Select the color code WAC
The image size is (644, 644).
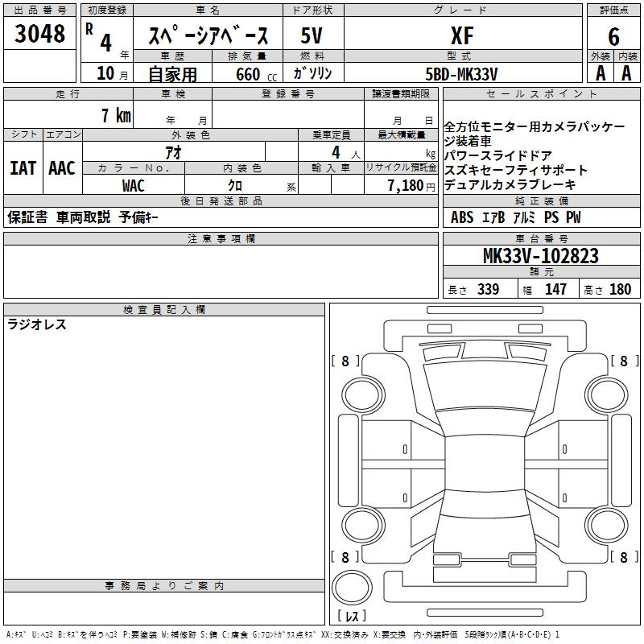click(134, 186)
